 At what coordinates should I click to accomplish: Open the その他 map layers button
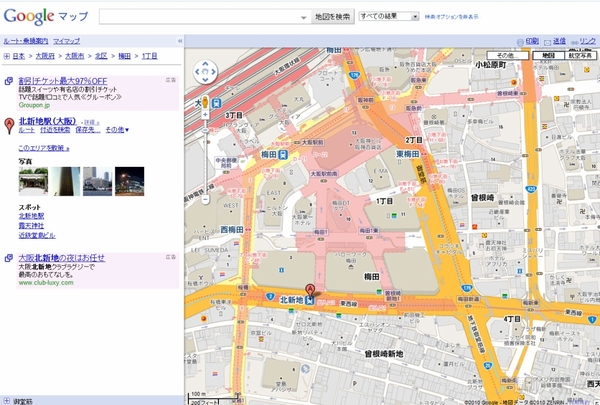coord(507,56)
